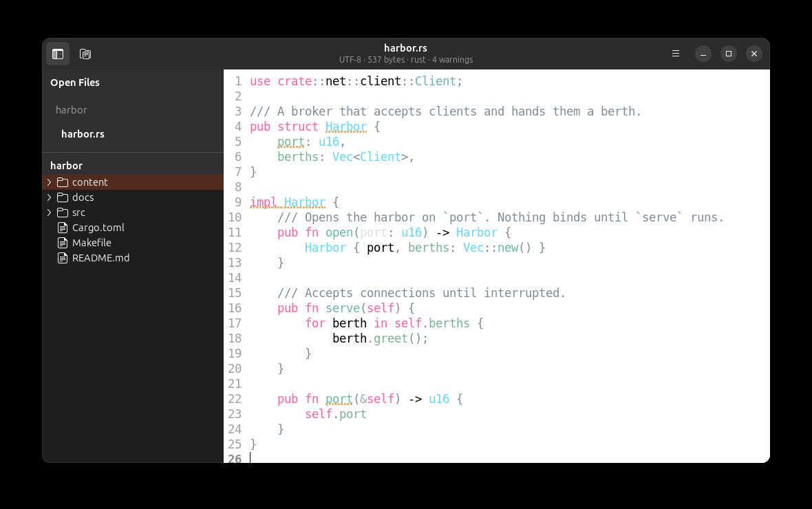Image resolution: width=812 pixels, height=509 pixels.
Task: Click the broker doc comment on line 3
Action: tap(445, 112)
